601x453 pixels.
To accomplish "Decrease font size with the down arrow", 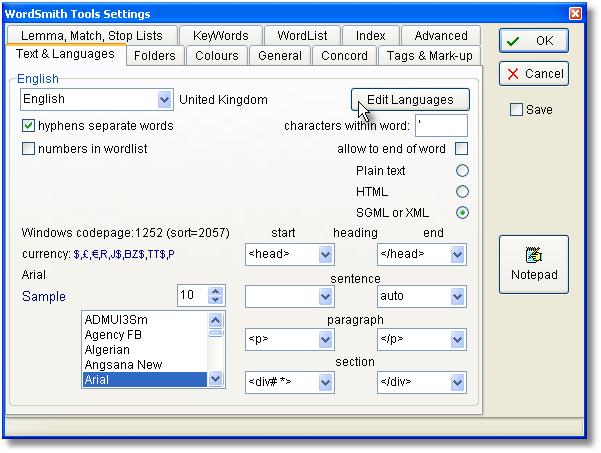I will point(216,300).
